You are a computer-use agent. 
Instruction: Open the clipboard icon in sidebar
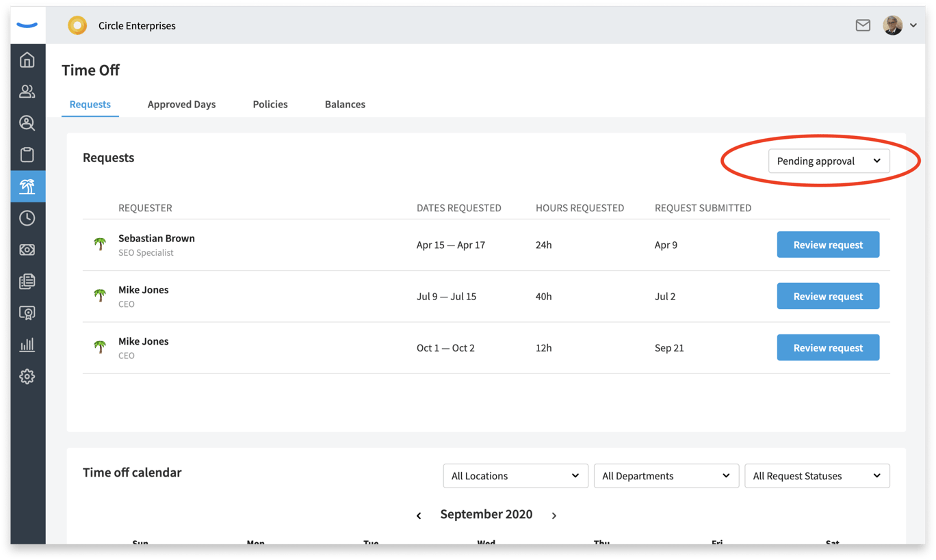pos(27,155)
